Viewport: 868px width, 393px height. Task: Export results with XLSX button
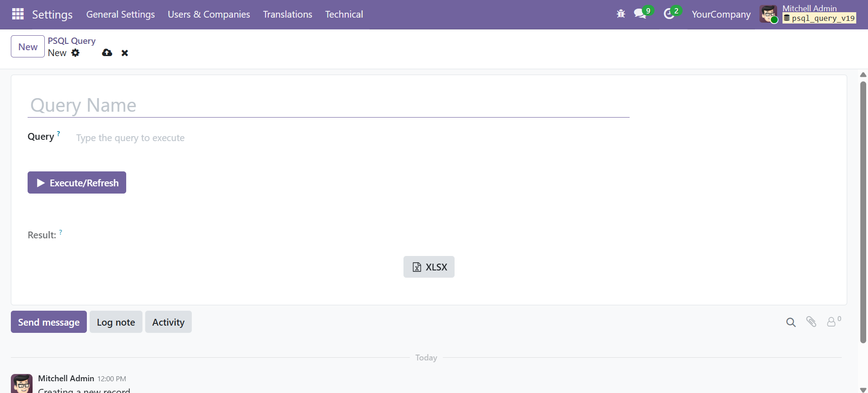pos(429,267)
